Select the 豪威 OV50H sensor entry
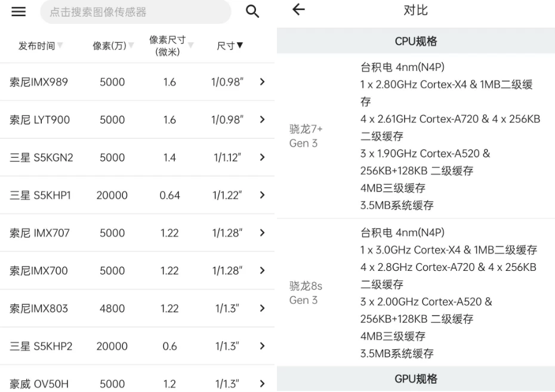 click(x=39, y=384)
